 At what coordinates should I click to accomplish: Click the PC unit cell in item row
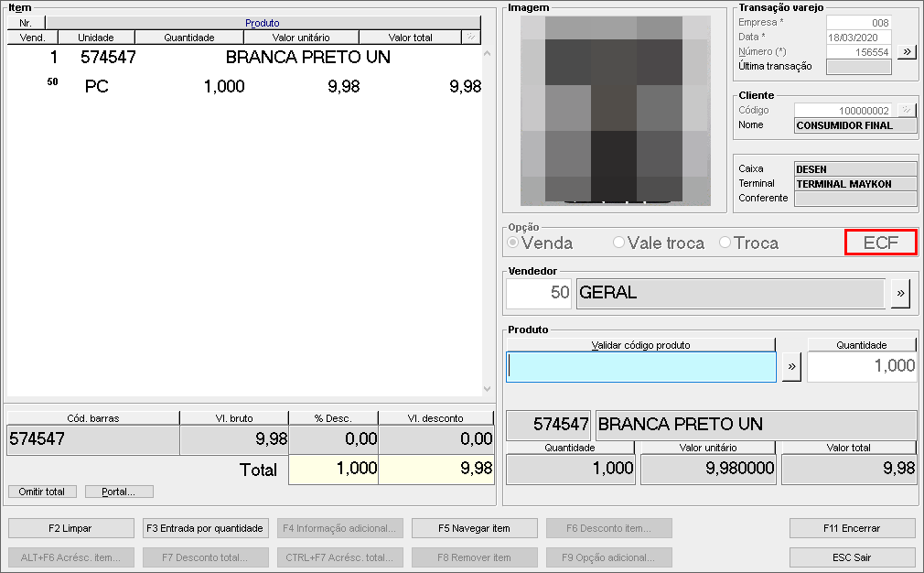(x=97, y=87)
